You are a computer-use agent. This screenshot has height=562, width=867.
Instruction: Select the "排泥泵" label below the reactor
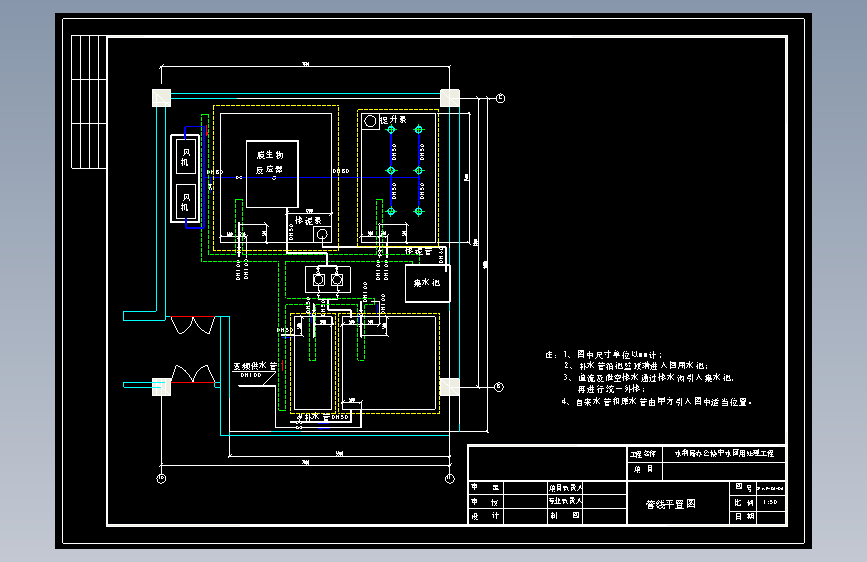(308, 220)
